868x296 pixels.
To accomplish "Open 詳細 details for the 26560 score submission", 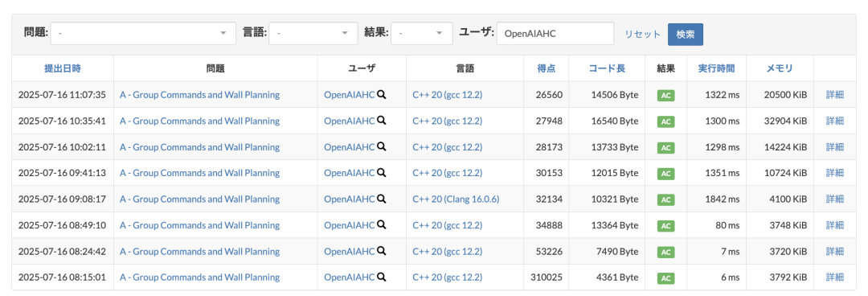I will pyautogui.click(x=835, y=95).
